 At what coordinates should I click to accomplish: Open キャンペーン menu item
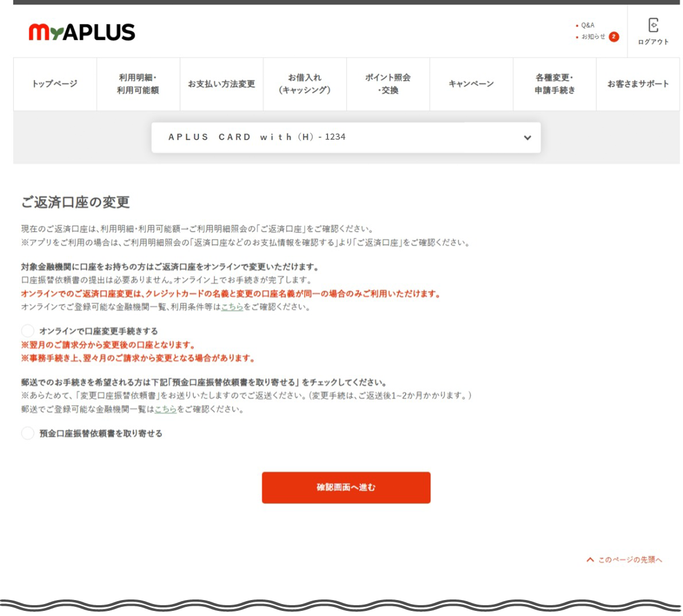[471, 84]
